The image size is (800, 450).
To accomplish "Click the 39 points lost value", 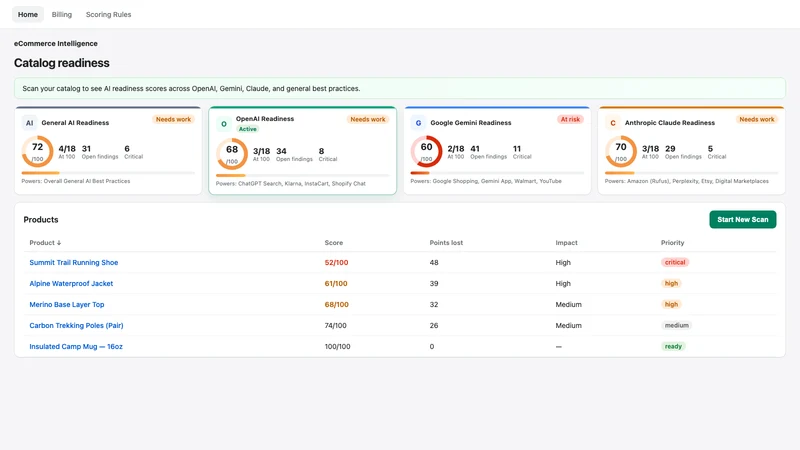I will tap(434, 283).
